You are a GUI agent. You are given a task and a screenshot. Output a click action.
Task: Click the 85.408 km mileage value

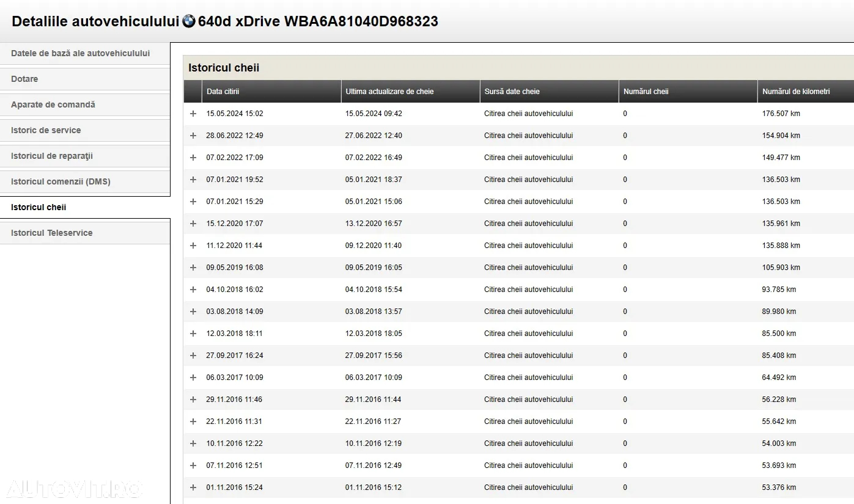pyautogui.click(x=779, y=356)
